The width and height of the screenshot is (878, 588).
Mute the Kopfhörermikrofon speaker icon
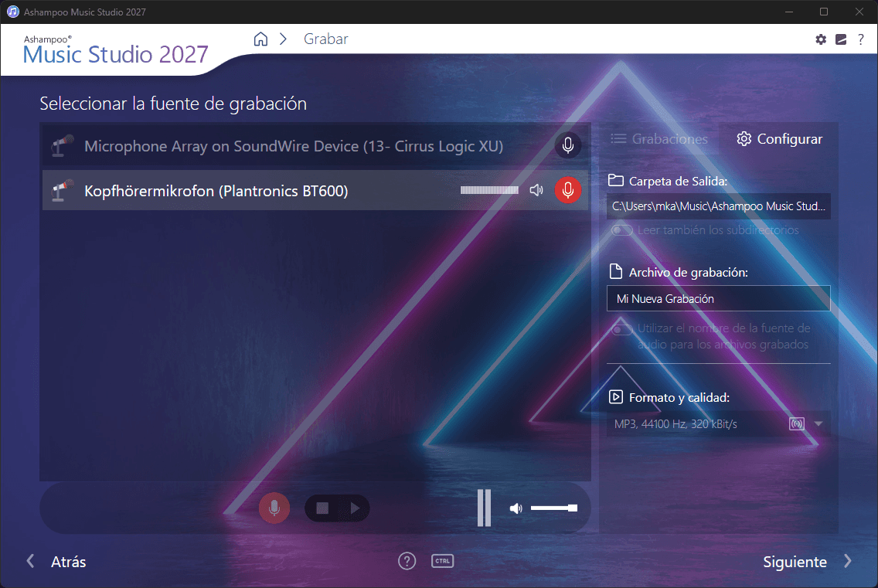[x=536, y=190]
